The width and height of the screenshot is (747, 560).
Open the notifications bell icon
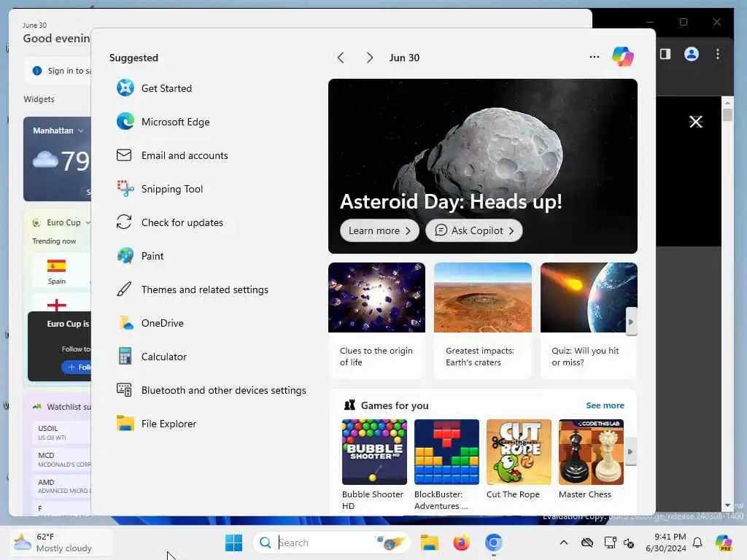click(697, 542)
